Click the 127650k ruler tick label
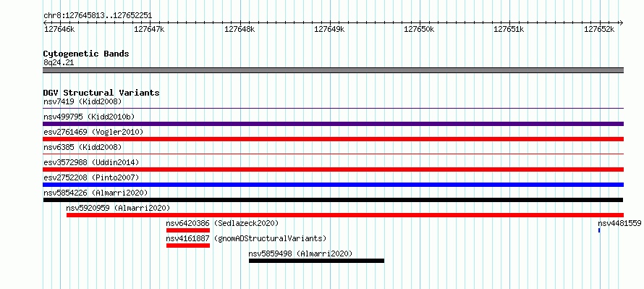This screenshot has height=289, width=644. pos(420,30)
